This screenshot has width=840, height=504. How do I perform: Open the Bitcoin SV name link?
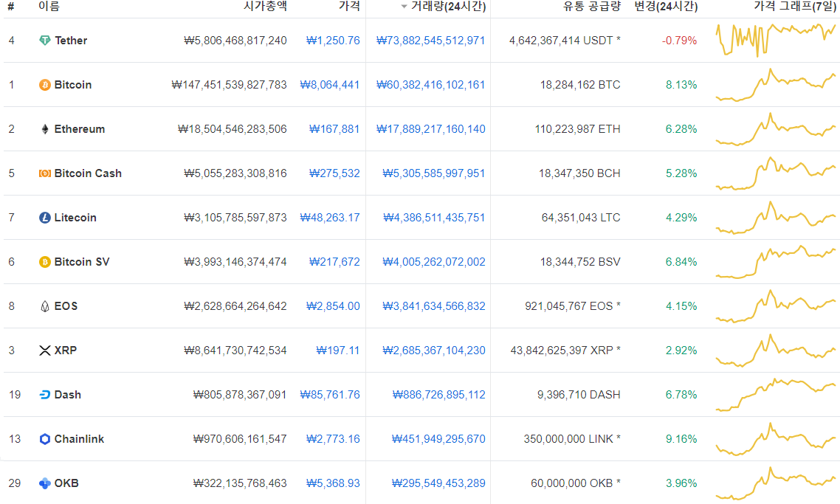point(82,262)
